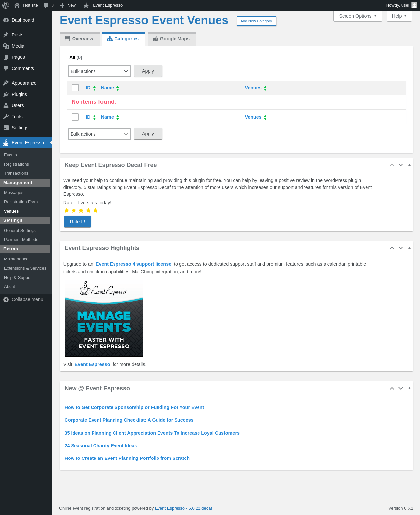The height and width of the screenshot is (515, 420).
Task: Expand the Help panel
Action: pyautogui.click(x=399, y=16)
